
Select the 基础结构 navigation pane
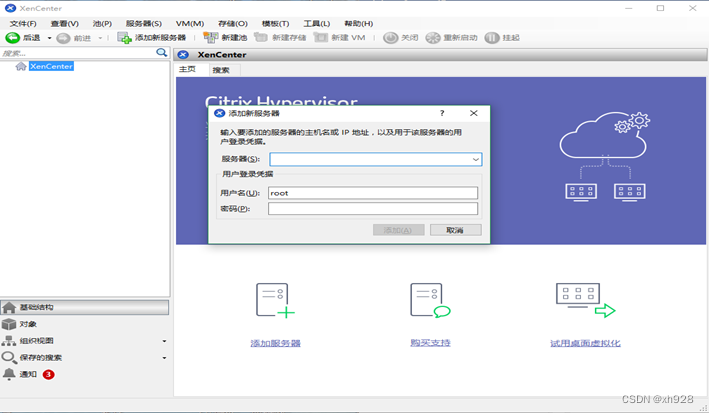[85, 307]
